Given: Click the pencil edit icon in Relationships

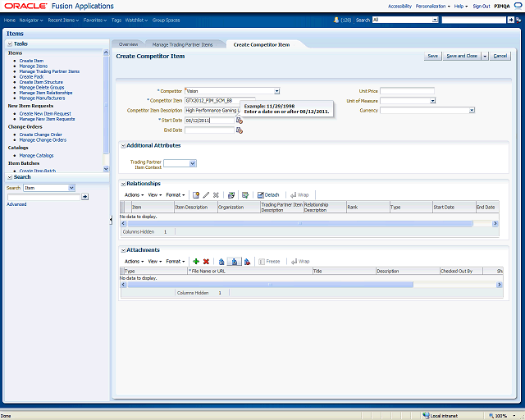Looking at the screenshot, I should pos(206,194).
